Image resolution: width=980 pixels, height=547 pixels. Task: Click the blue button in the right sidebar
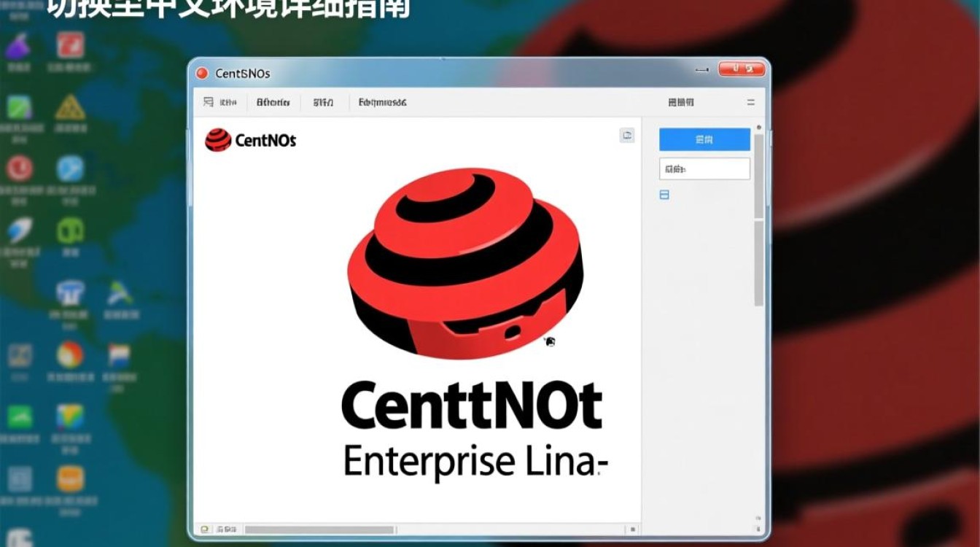pyautogui.click(x=704, y=139)
